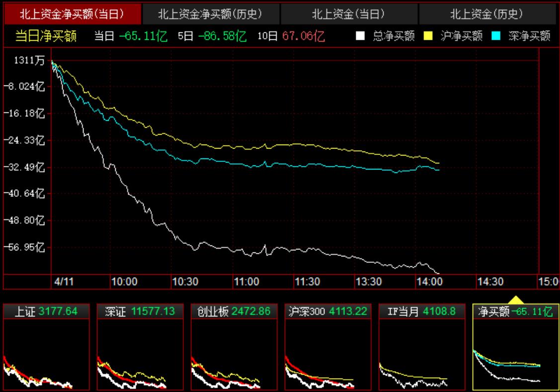Click the 10:30 time axis label
Image resolution: width=560 pixels, height=392 pixels.
(x=185, y=282)
